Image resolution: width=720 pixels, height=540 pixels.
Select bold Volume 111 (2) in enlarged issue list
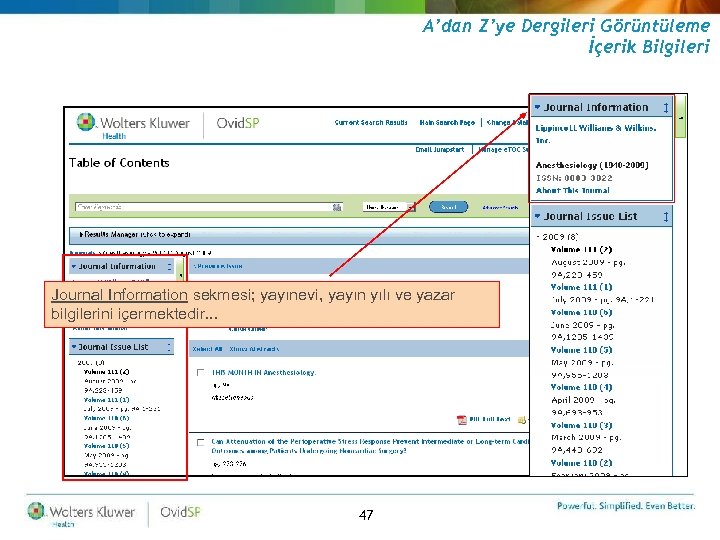tap(581, 249)
